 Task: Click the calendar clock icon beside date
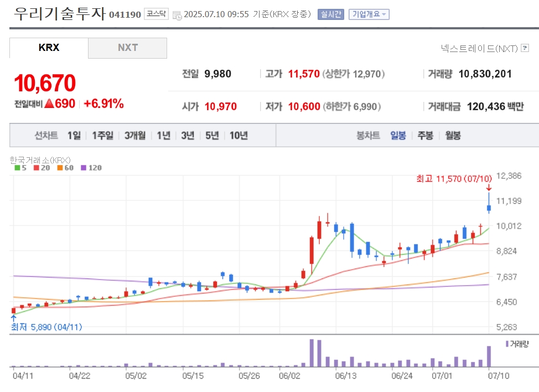177,15
